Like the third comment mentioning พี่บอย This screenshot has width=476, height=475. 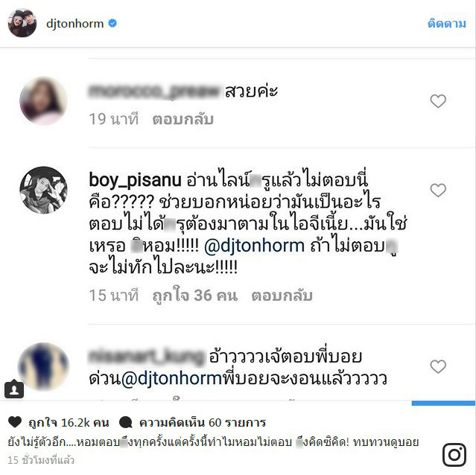point(438,366)
